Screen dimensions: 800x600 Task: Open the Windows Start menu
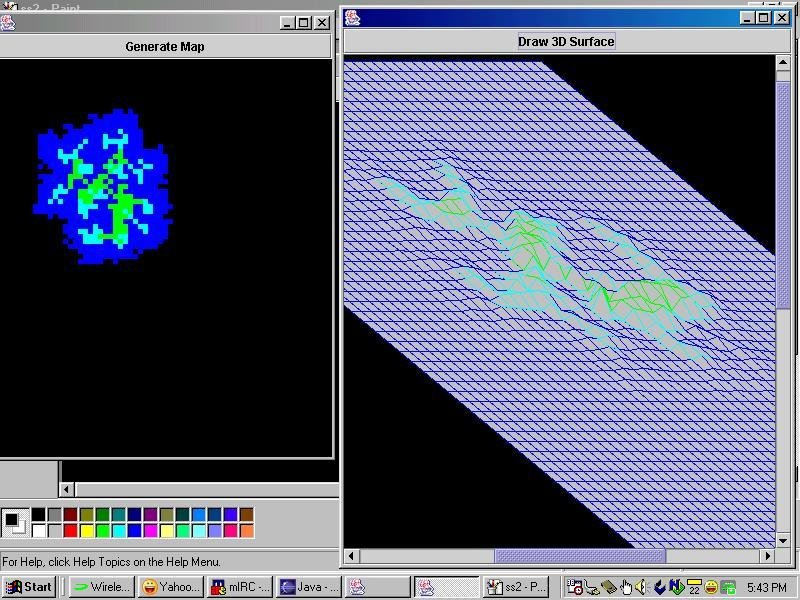28,587
